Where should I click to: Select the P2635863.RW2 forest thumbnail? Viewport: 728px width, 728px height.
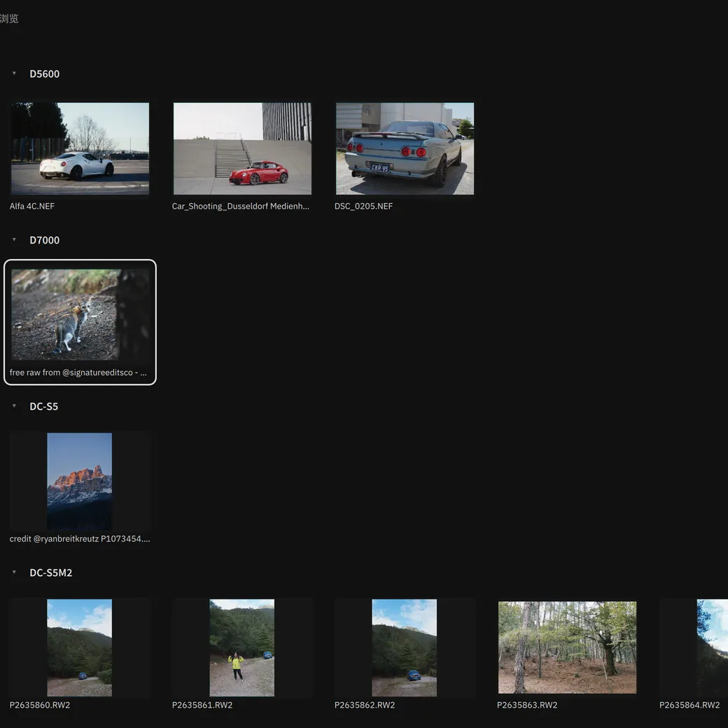tap(568, 647)
